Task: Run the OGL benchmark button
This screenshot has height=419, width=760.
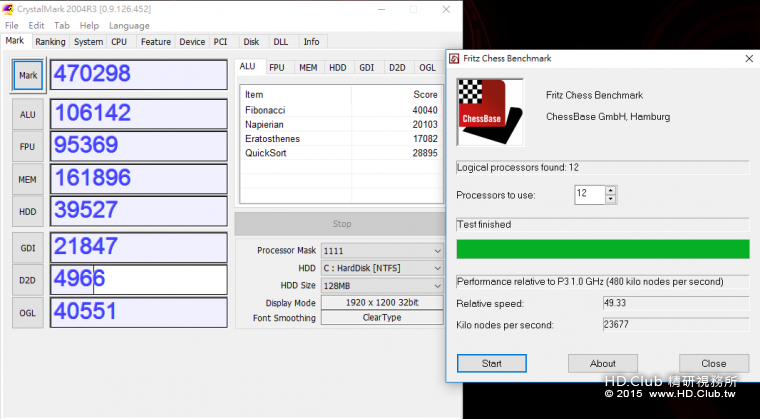Action: tap(28, 313)
